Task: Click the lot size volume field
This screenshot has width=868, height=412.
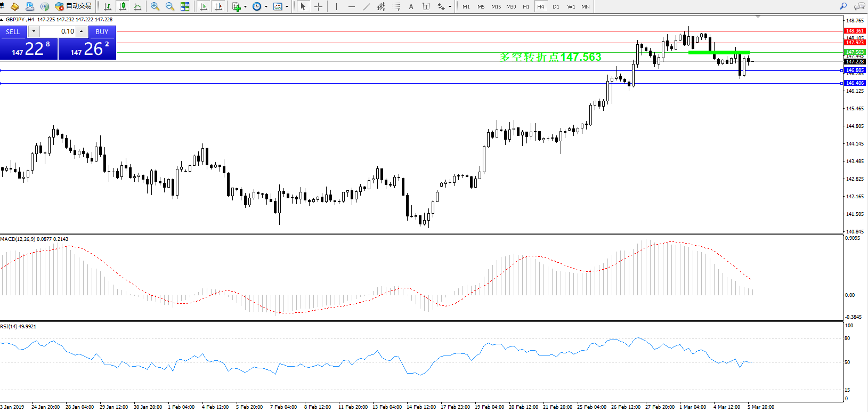Action: [x=59, y=31]
